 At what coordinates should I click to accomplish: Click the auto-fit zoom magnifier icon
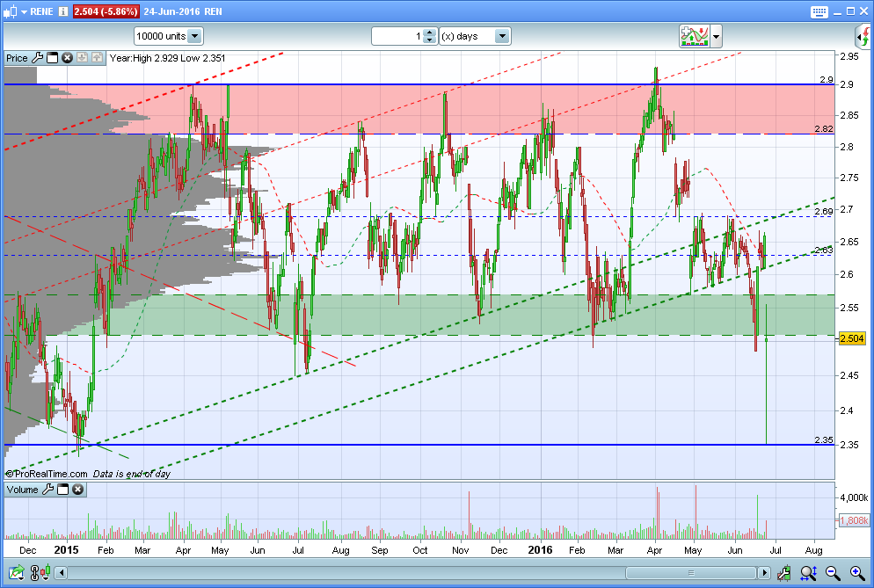coord(808,572)
